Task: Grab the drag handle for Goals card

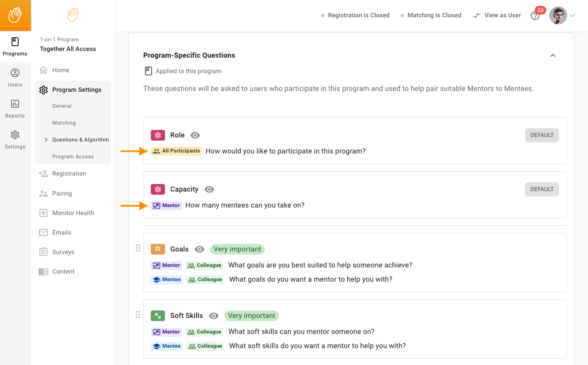Action: [138, 248]
